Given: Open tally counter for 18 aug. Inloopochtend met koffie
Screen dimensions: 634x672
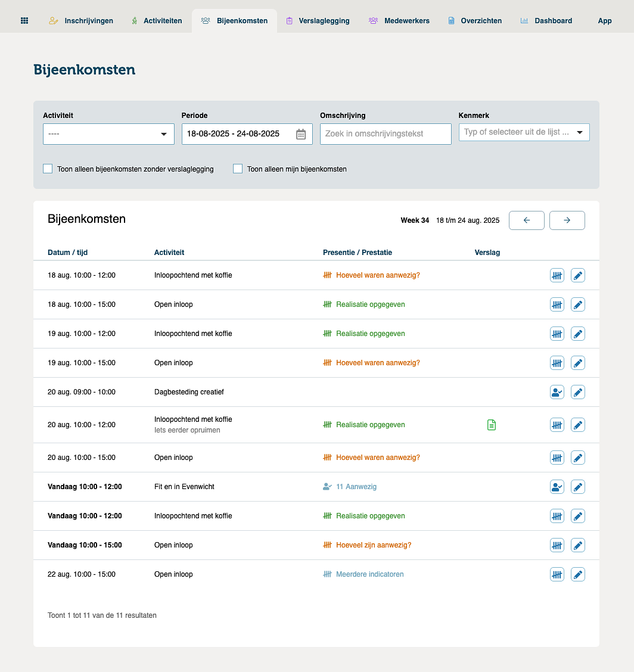Looking at the screenshot, I should pos(557,276).
